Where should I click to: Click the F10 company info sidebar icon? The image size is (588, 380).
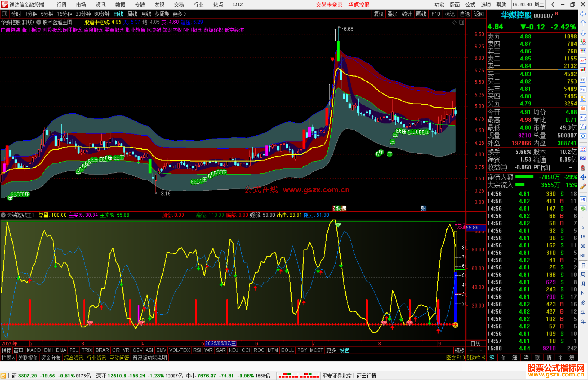point(583,89)
